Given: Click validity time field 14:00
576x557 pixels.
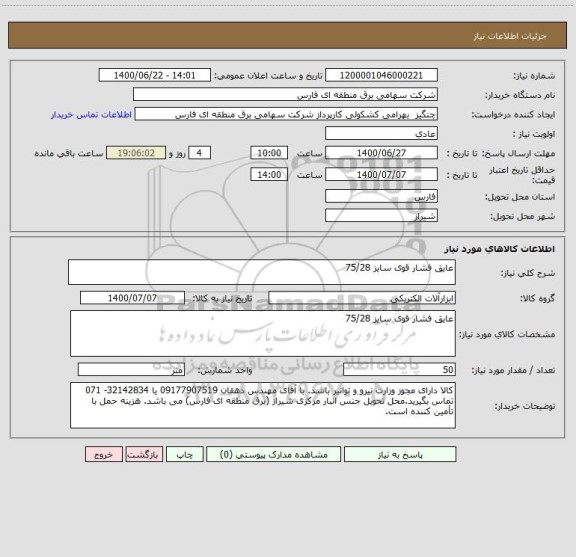Looking at the screenshot, I should 269,175.
